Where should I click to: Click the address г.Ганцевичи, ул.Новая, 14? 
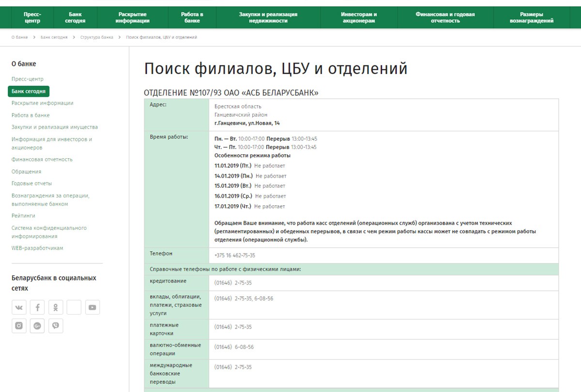coord(247,123)
